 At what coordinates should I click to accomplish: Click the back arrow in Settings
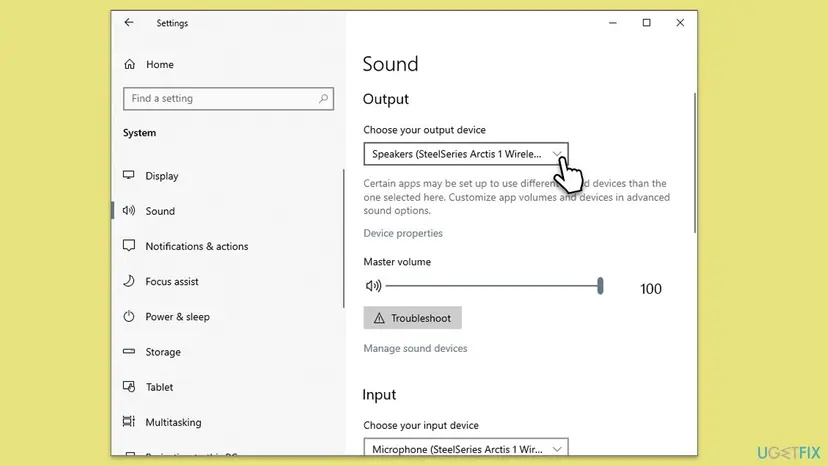(x=129, y=22)
